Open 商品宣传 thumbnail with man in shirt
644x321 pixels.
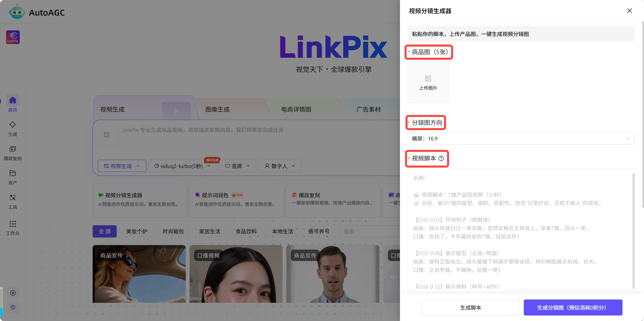point(333,274)
